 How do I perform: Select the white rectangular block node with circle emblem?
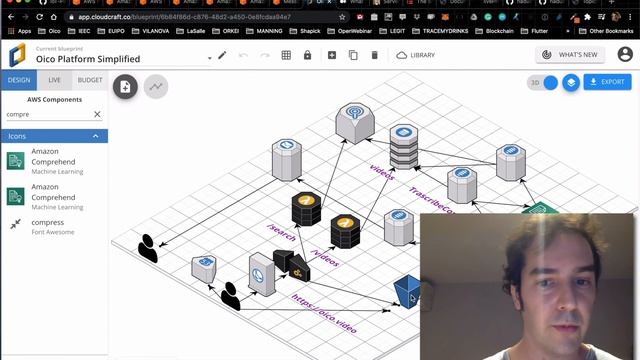pyautogui.click(x=262, y=274)
